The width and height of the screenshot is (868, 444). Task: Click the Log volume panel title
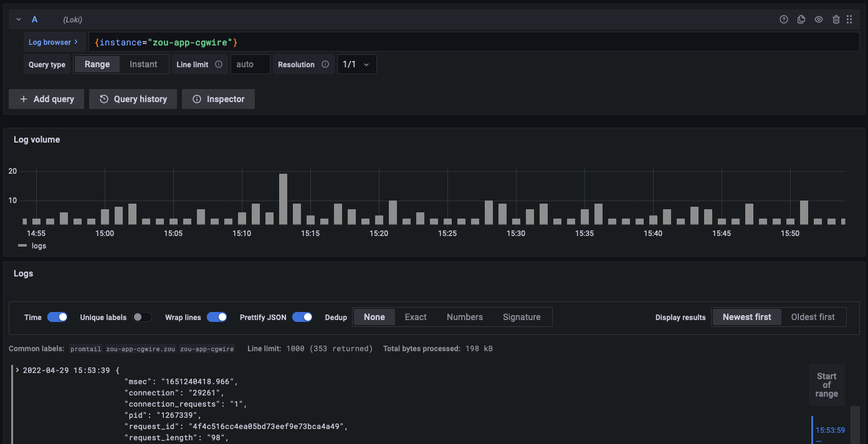click(x=37, y=139)
